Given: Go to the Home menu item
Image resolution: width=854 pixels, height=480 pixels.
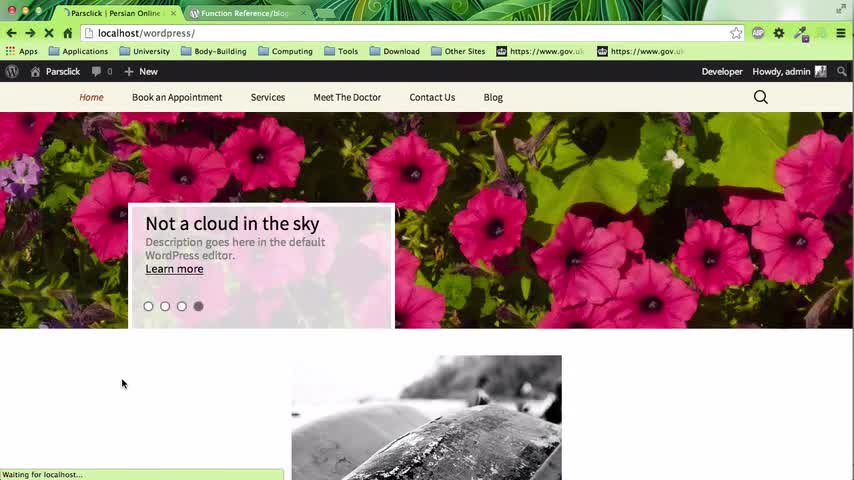Looking at the screenshot, I should click(92, 97).
